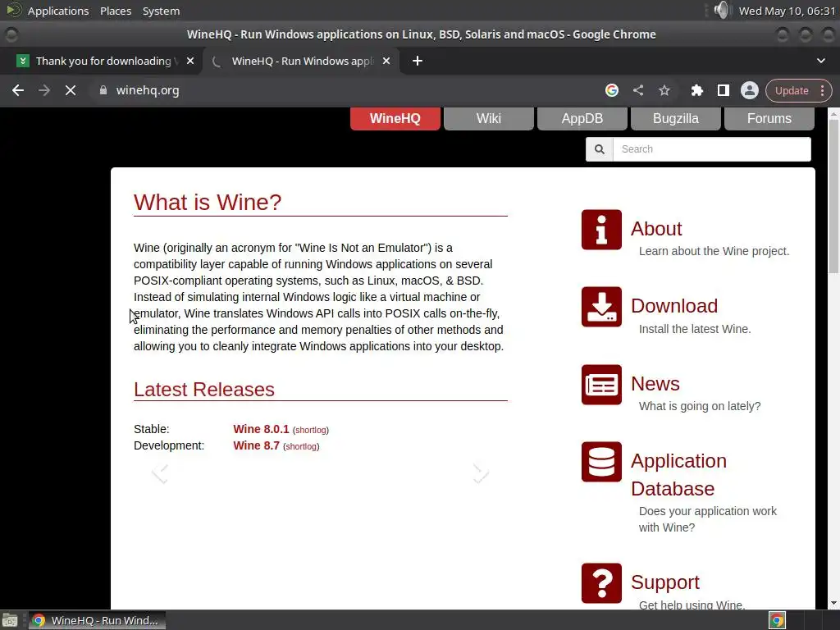Click the scrollbar down arrow
Image resolution: width=840 pixels, height=630 pixels.
coord(833,604)
